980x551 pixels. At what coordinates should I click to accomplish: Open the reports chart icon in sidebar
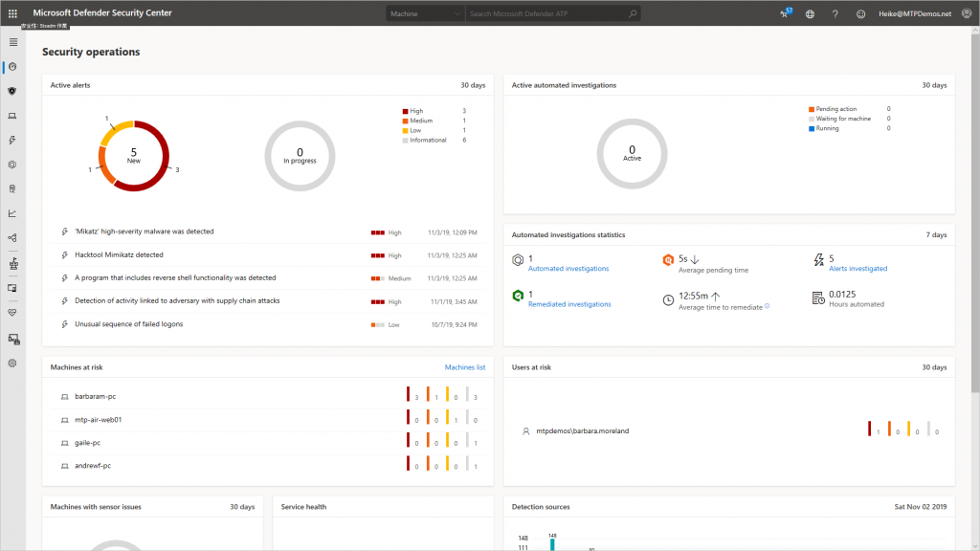pyautogui.click(x=11, y=213)
